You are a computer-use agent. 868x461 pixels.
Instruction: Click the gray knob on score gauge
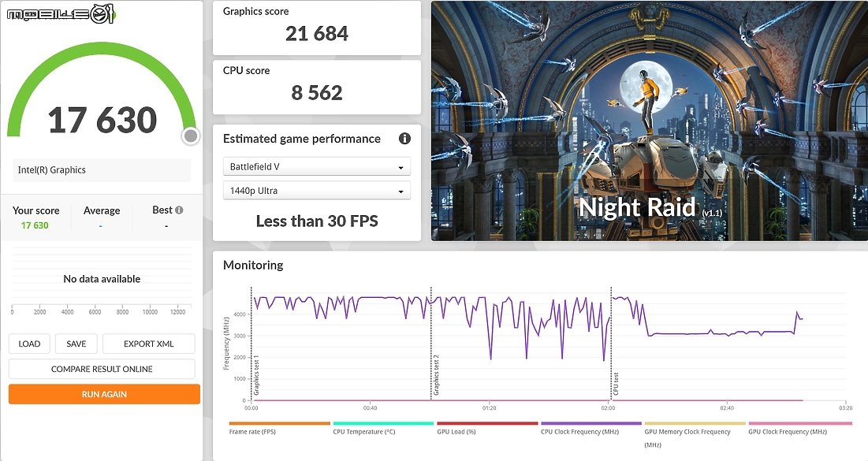pos(191,136)
